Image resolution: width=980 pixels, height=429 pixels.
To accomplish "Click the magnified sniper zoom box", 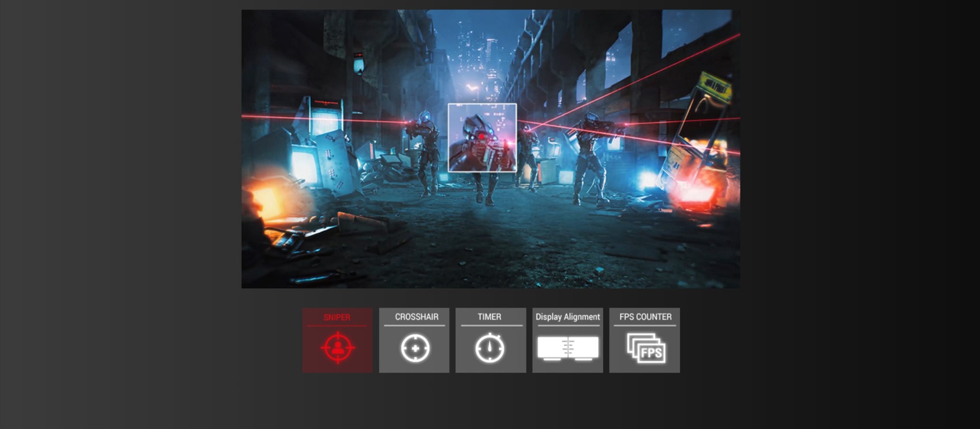I will (x=482, y=137).
